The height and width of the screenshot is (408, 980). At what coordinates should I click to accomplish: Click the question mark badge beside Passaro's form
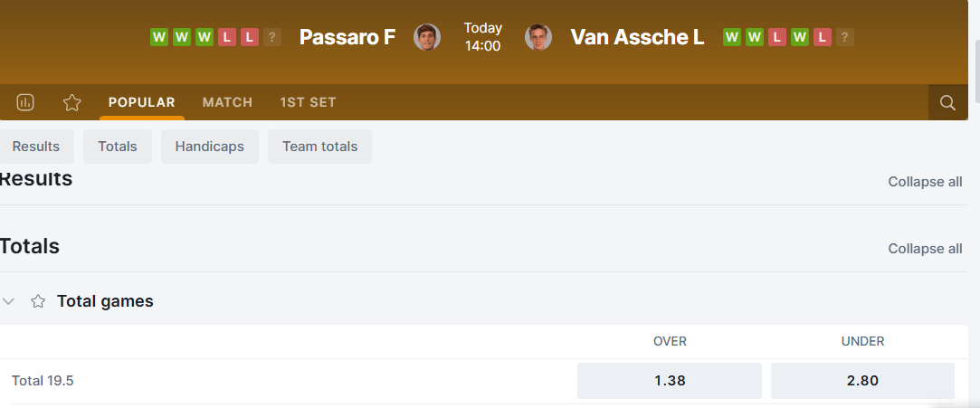click(272, 37)
